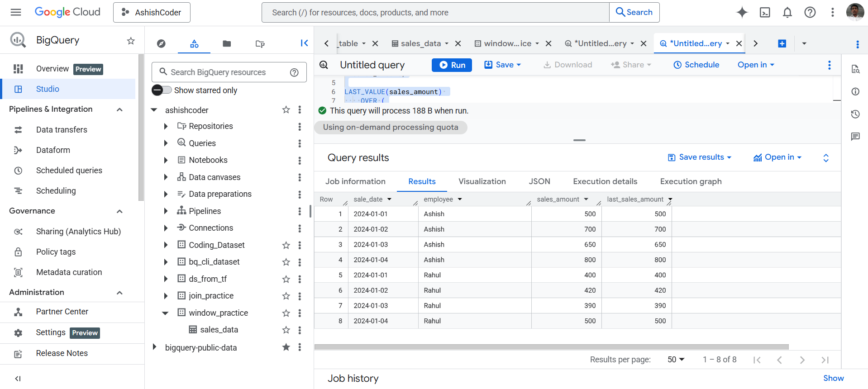Open the query info icon in right rail
Viewport: 868px width, 389px height.
pos(855,91)
